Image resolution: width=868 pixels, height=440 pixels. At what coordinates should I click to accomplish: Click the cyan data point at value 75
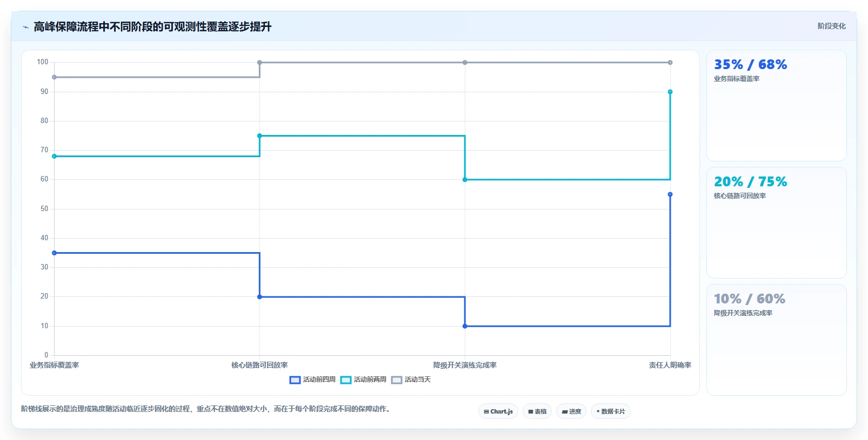pos(259,136)
